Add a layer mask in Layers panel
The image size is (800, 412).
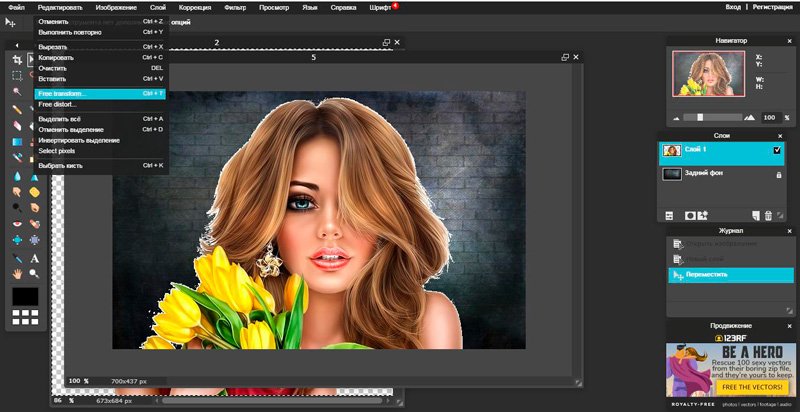(x=689, y=215)
